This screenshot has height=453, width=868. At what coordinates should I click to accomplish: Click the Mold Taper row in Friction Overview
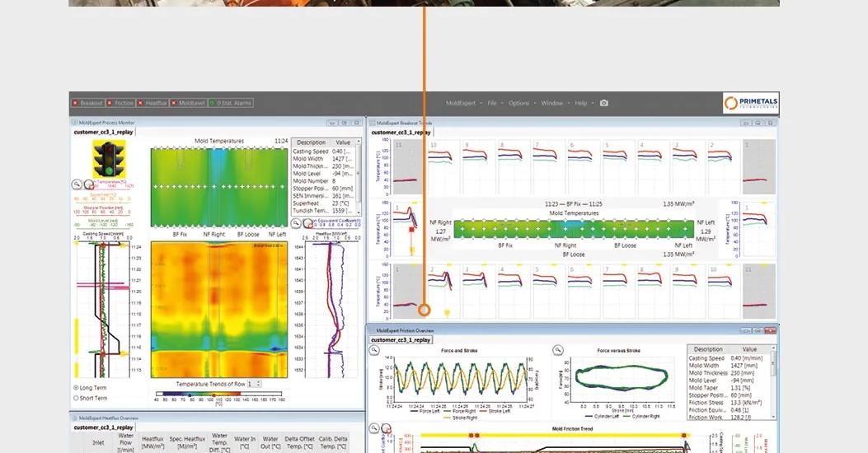click(729, 388)
